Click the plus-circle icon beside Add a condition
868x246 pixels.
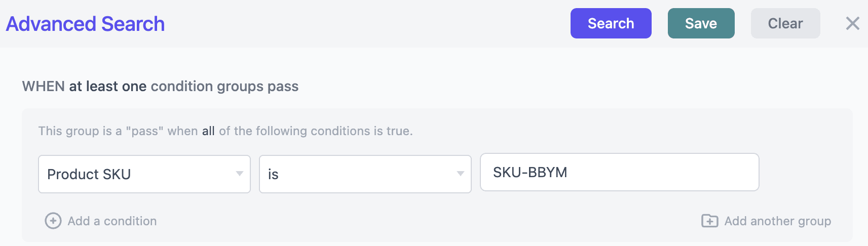[53, 221]
